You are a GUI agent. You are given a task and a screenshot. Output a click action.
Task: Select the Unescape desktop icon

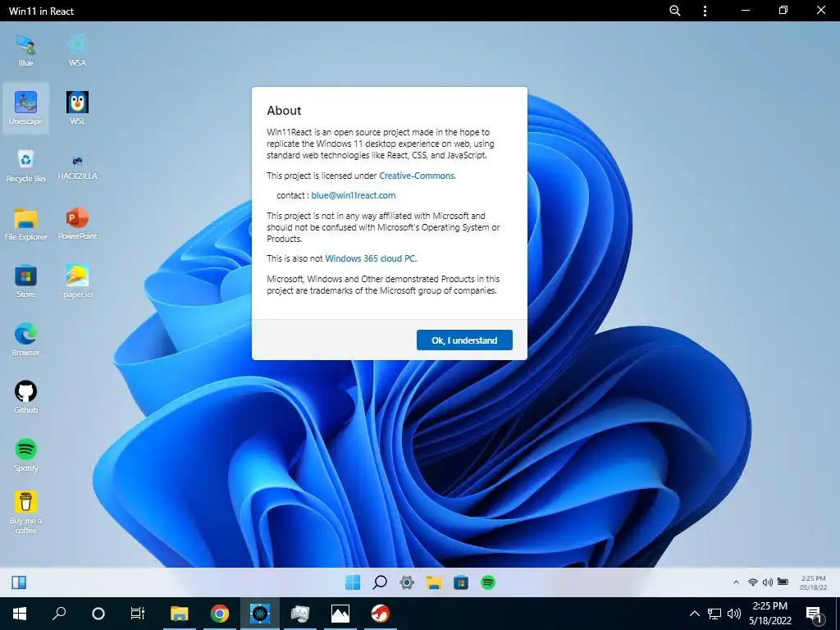click(25, 107)
